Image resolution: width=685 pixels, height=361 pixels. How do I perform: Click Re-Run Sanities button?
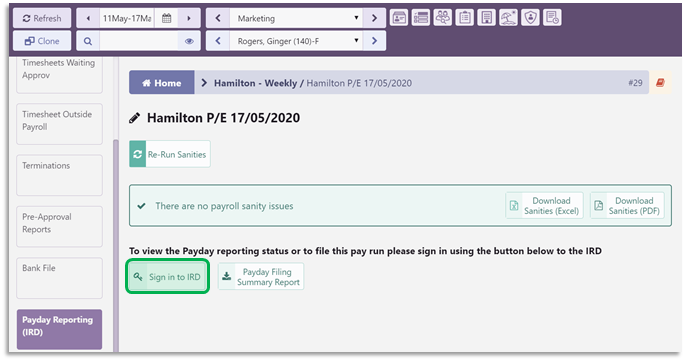(170, 154)
